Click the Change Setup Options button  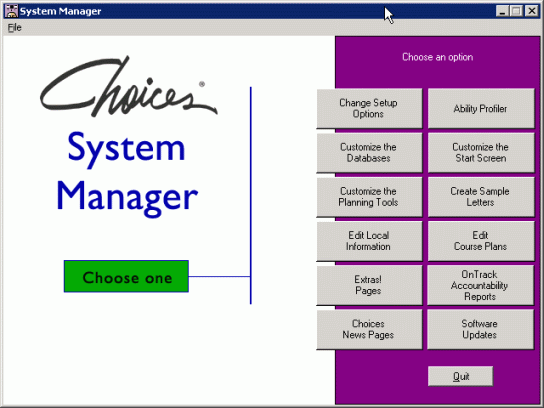click(x=369, y=108)
